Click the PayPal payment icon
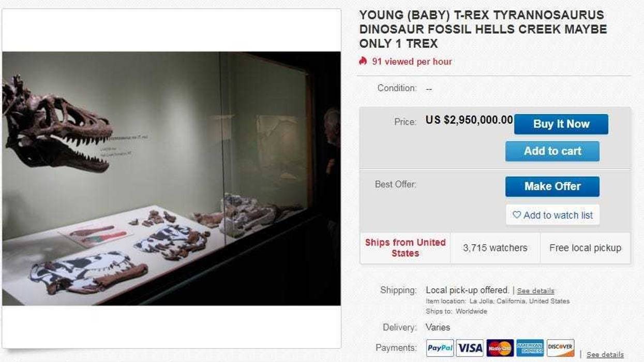Viewport: 644px width, 362px height. [439, 347]
